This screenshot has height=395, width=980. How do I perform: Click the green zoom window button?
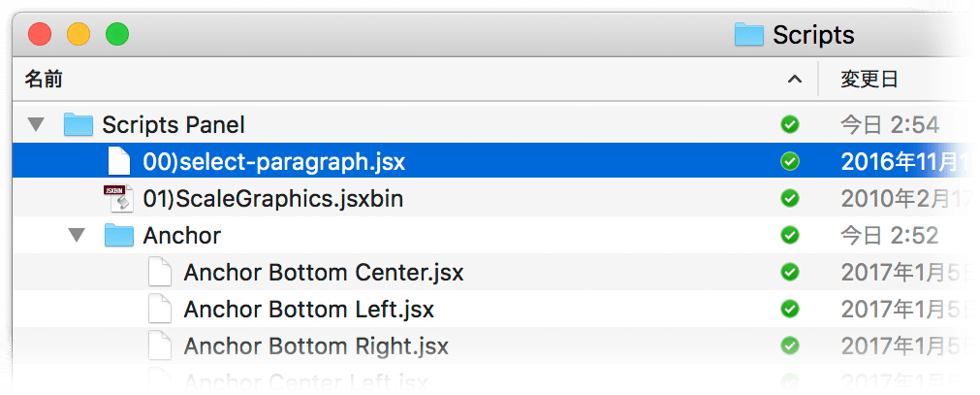coord(117,33)
